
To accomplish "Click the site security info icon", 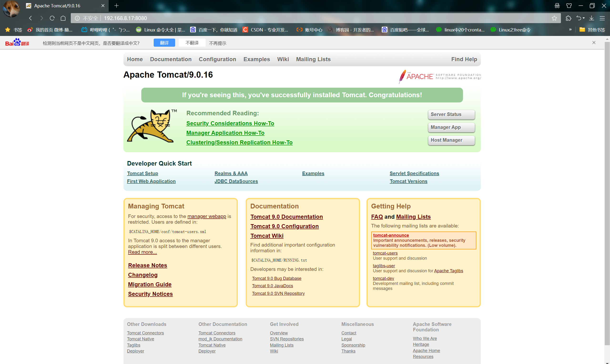I will click(x=77, y=18).
